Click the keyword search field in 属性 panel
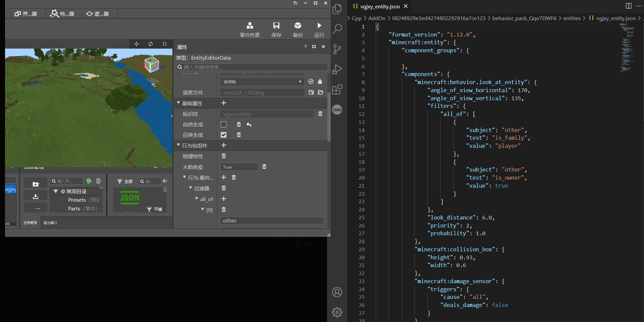 (x=252, y=67)
